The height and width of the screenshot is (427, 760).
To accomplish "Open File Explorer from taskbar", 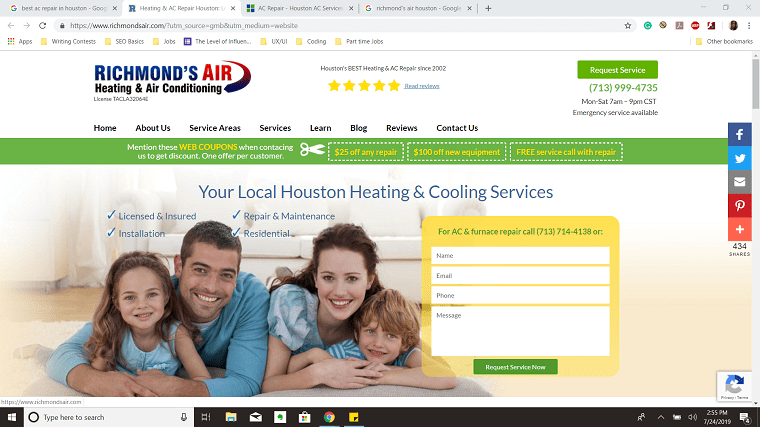I will tap(231, 417).
